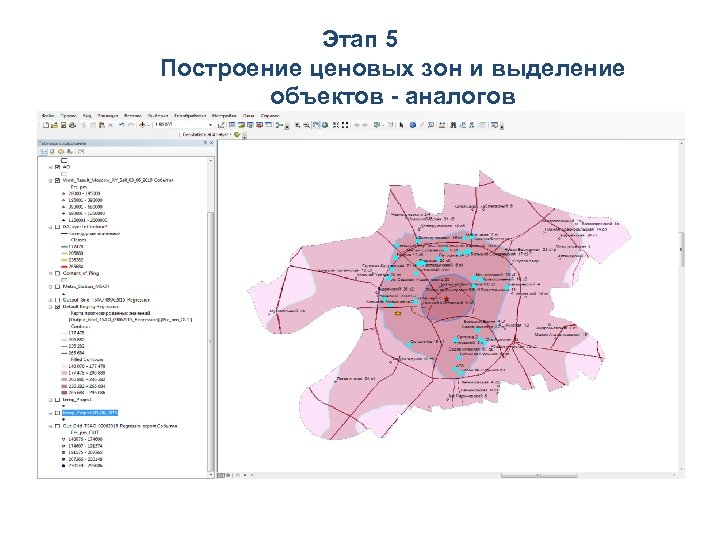This screenshot has width=720, height=540.
Task: Launch the Geostatistical Wizard icon
Action: [x=237, y=135]
